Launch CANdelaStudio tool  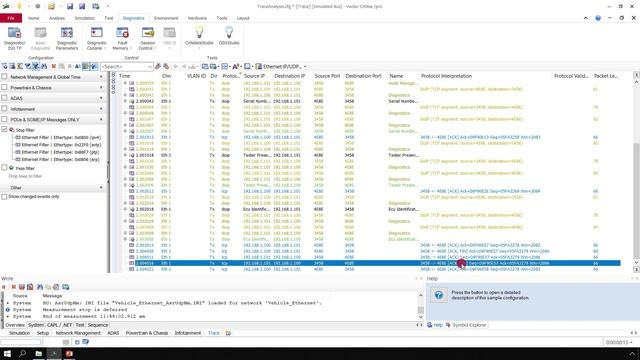point(199,36)
